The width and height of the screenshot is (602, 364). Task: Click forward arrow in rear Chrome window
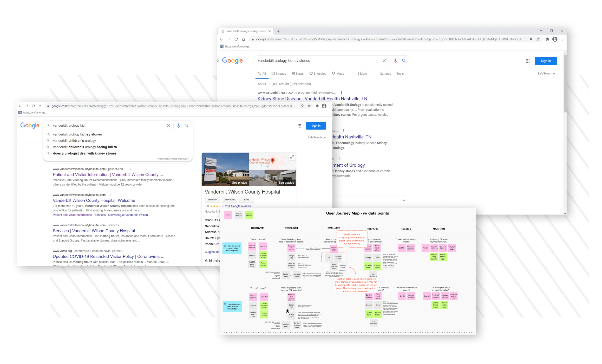pyautogui.click(x=229, y=39)
